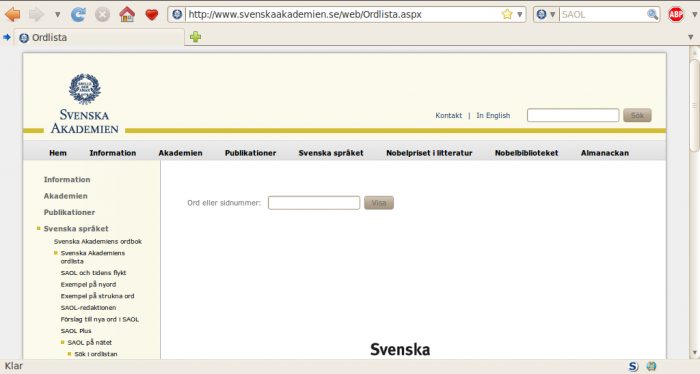This screenshot has height=374, width=700.
Task: Open the history dropdown next to Forward
Action: tap(57, 15)
